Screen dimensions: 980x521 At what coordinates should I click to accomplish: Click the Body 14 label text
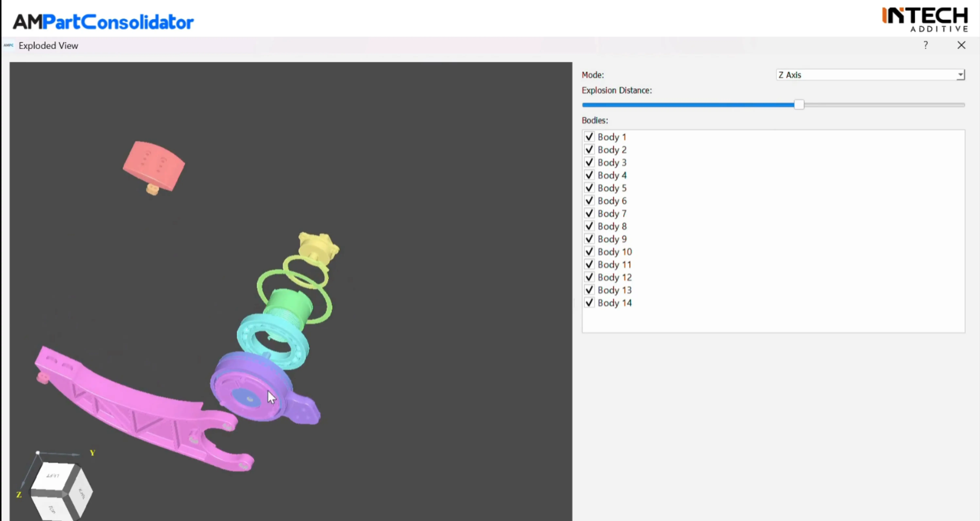(x=615, y=303)
